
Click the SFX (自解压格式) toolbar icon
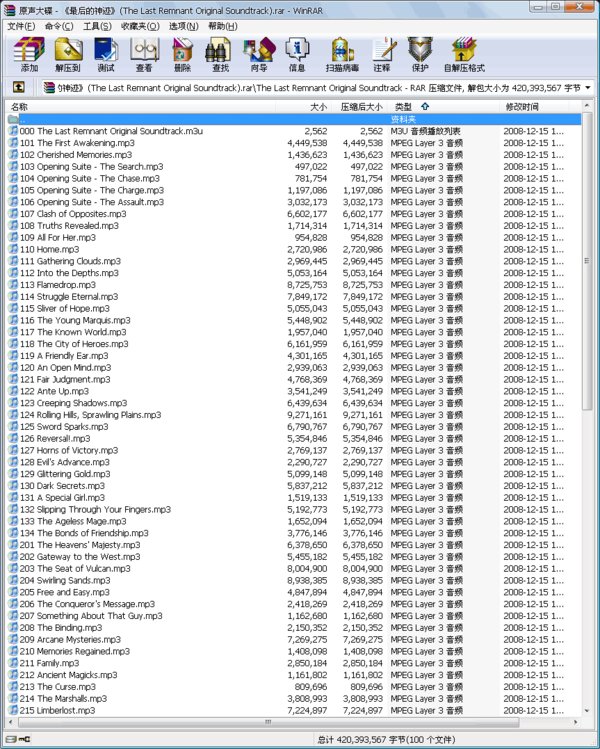coord(464,54)
